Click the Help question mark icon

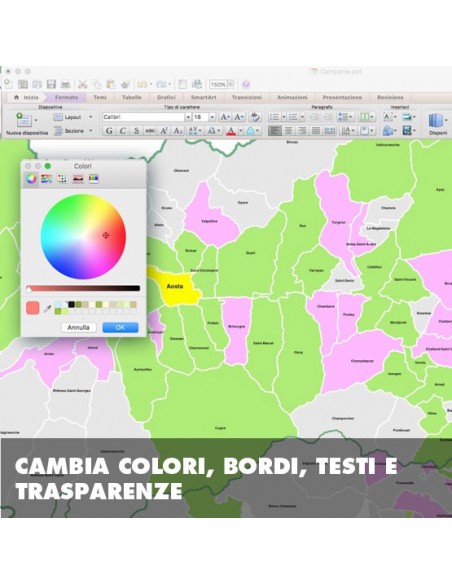246,85
